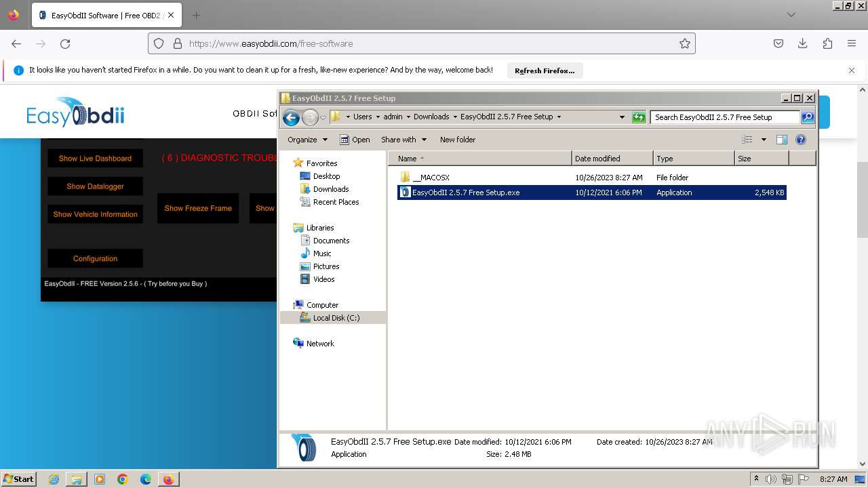The width and height of the screenshot is (868, 488).
Task: Select __MACOSX folder
Action: 431,178
